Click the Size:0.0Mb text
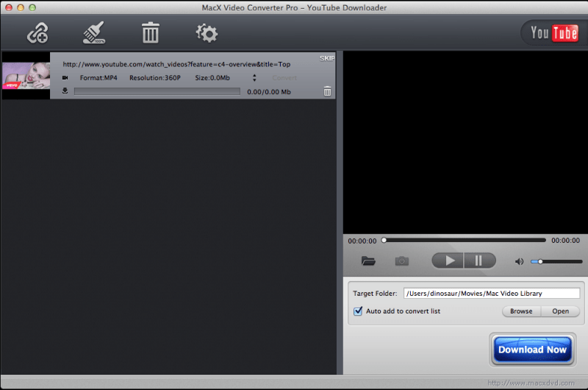The width and height of the screenshot is (588, 390). pos(212,78)
